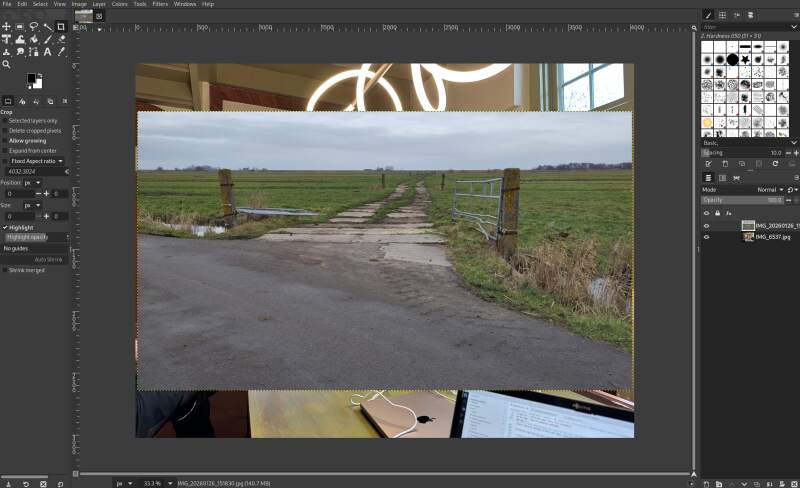Click the layer Opacity slider

pyautogui.click(x=742, y=200)
